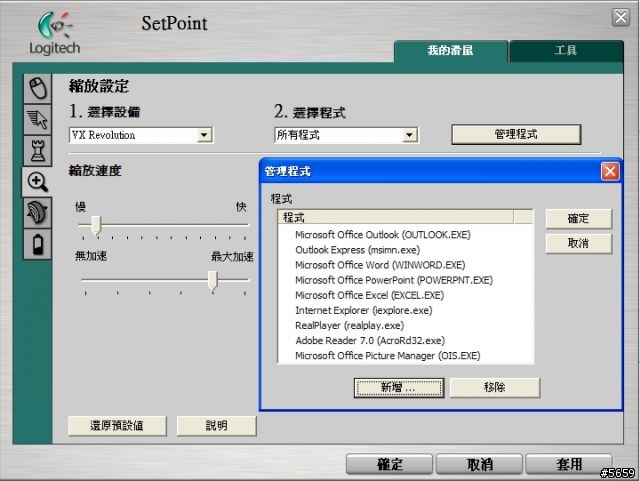Click 確定 in the 管理程式 dialog
640x481 pixels.
pyautogui.click(x=578, y=218)
